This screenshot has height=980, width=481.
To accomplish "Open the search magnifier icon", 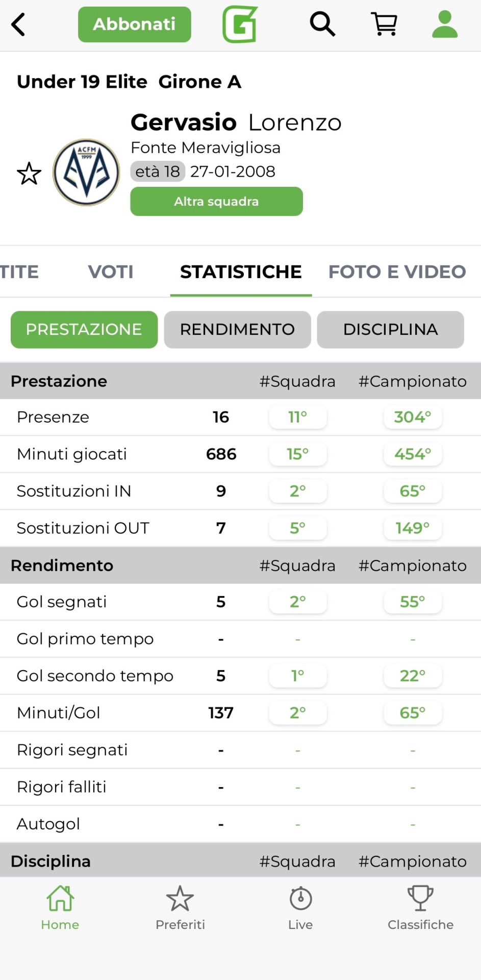I will tap(322, 24).
